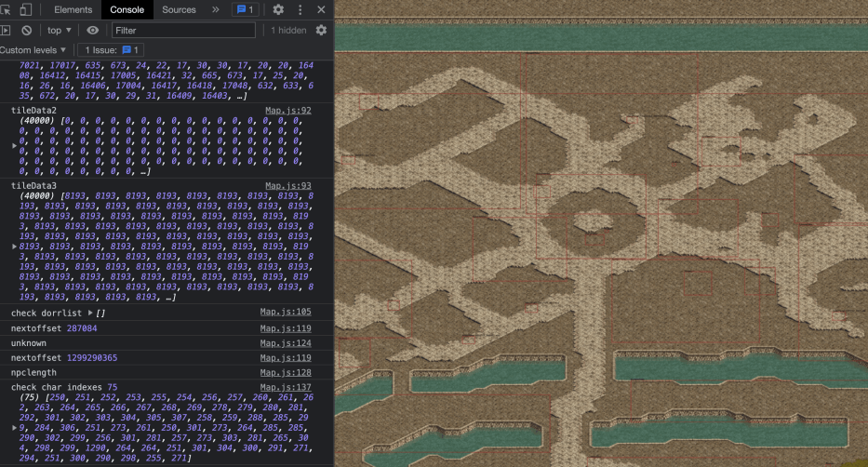
Task: Open the Map.js:119 link beside nextoffset 287084
Action: point(286,328)
